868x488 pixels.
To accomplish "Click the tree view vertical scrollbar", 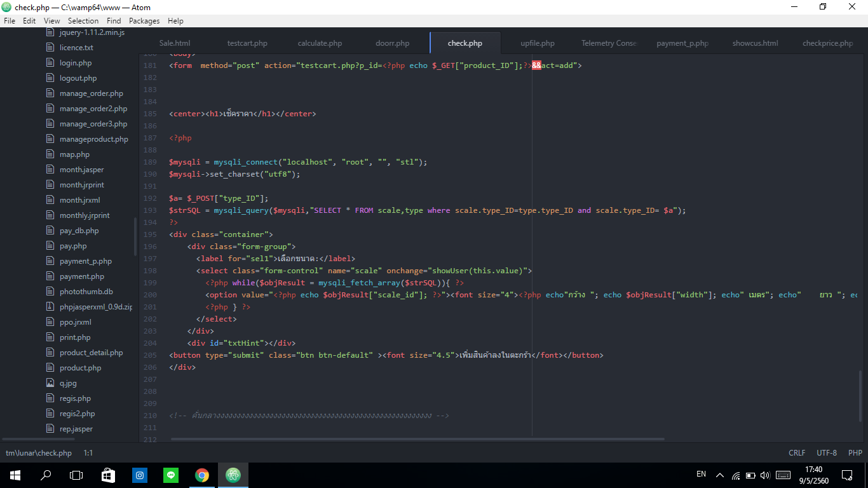I will click(x=135, y=236).
